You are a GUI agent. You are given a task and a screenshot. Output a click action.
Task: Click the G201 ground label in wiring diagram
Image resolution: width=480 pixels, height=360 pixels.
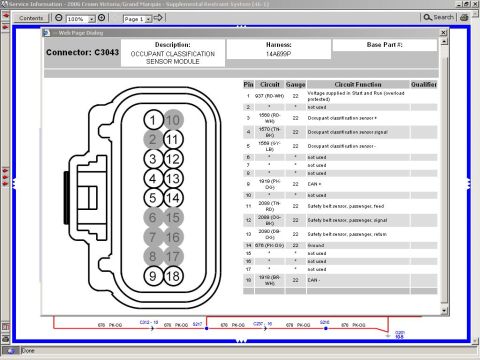400,334
